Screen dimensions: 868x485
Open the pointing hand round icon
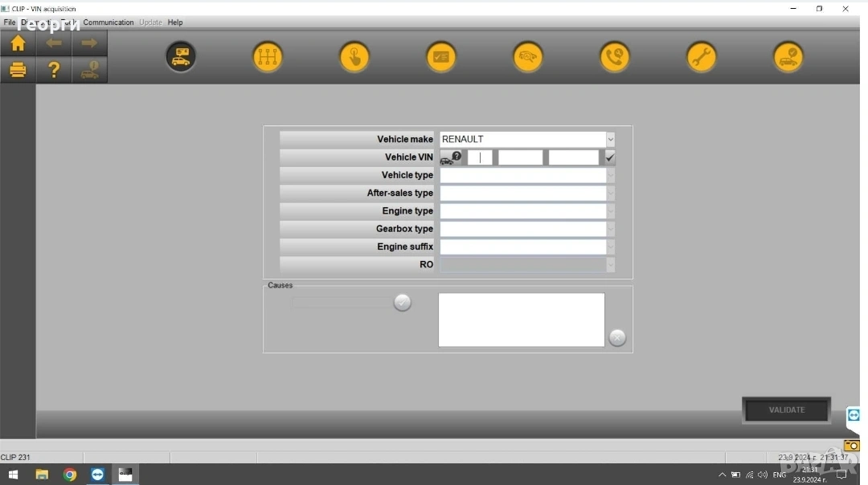[x=354, y=56]
